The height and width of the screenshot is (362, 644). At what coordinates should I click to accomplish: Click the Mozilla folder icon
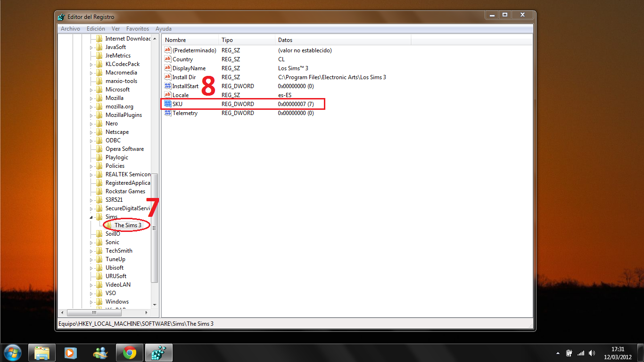pyautogui.click(x=99, y=98)
